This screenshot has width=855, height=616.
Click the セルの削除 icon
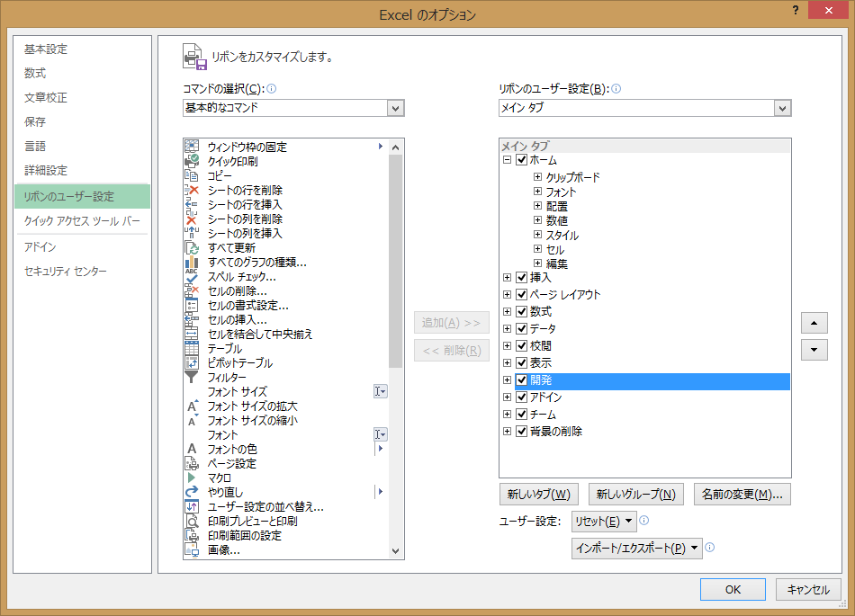(192, 290)
